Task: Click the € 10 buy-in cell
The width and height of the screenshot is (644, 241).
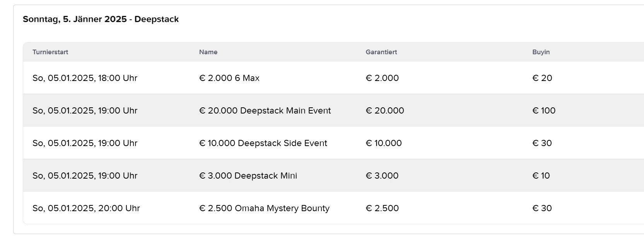Action: pyautogui.click(x=541, y=176)
